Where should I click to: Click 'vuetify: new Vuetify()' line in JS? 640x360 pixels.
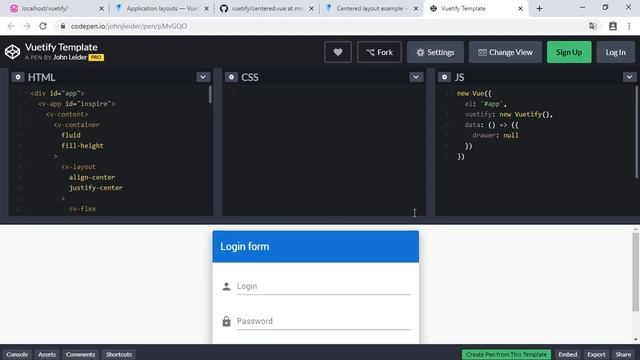tap(509, 114)
